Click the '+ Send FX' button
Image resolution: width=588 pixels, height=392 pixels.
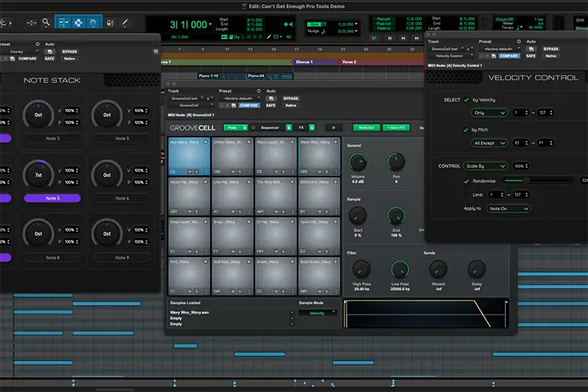(x=396, y=128)
